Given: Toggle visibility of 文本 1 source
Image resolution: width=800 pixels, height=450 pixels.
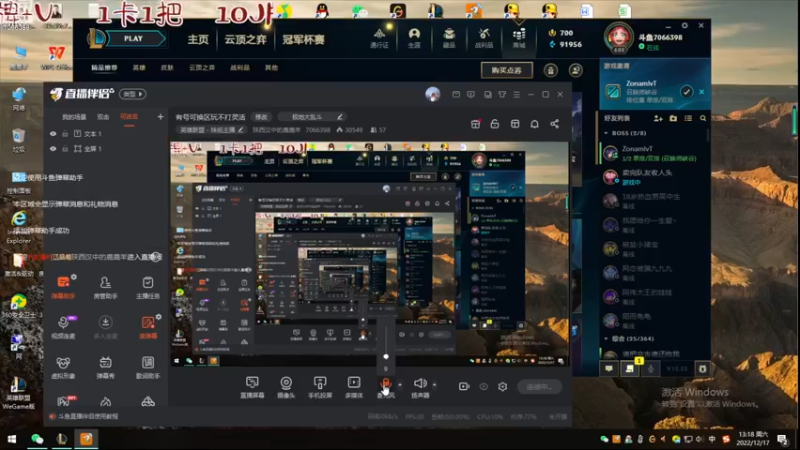Looking at the screenshot, I should tap(53, 134).
